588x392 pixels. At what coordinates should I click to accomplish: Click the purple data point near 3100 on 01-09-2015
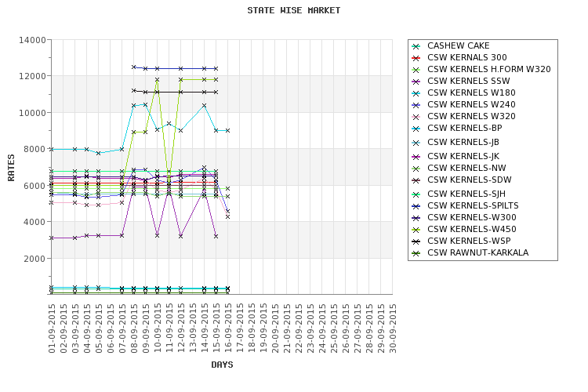point(52,238)
